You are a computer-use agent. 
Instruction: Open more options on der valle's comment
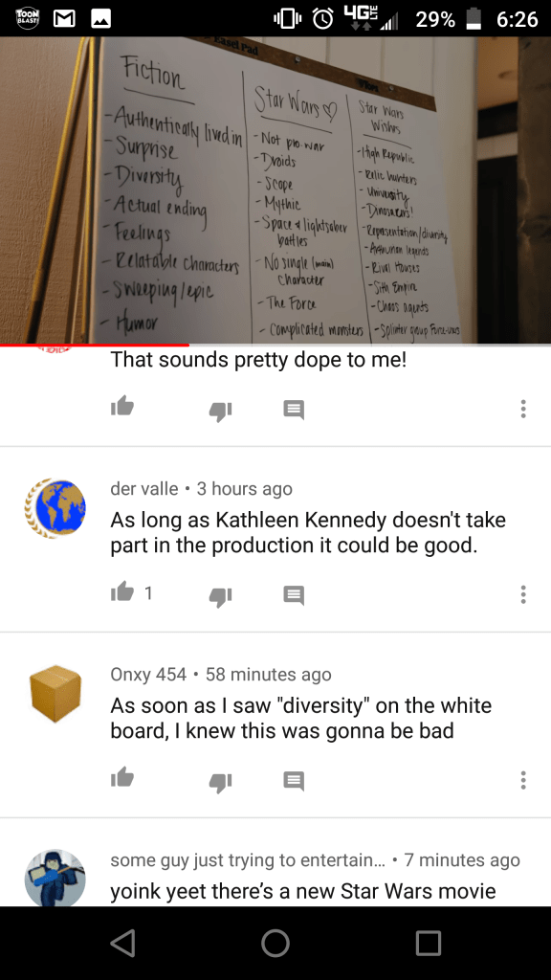pyautogui.click(x=523, y=593)
